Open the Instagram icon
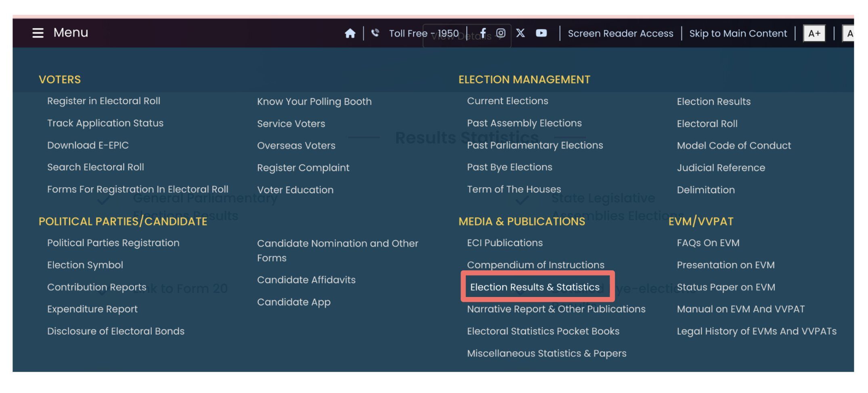The image size is (868, 393). 501,33
